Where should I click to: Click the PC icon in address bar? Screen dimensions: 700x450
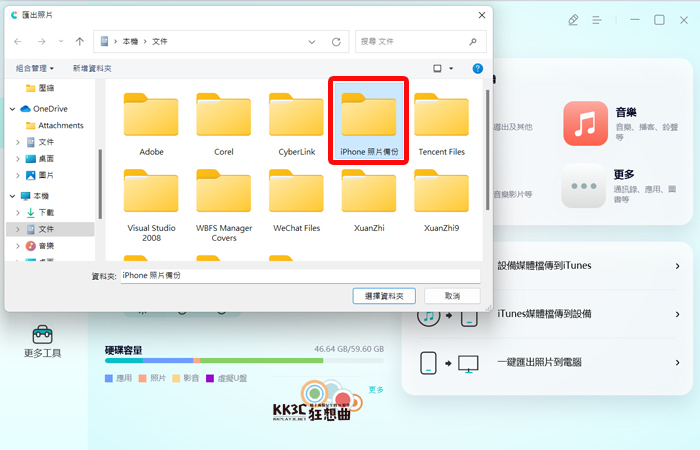click(104, 42)
